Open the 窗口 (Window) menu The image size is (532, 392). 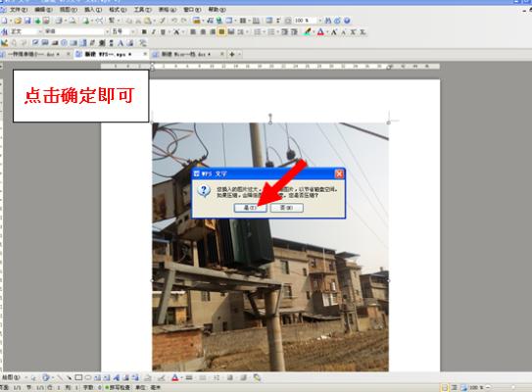click(192, 10)
